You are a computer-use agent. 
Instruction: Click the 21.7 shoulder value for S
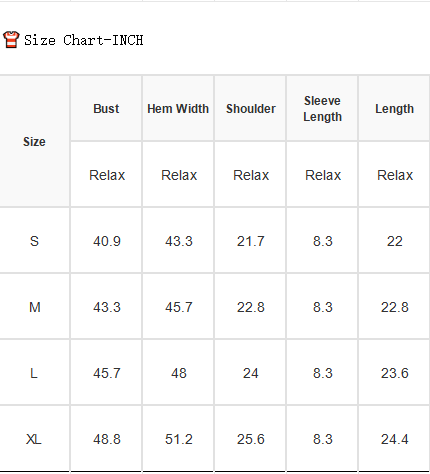pos(251,241)
